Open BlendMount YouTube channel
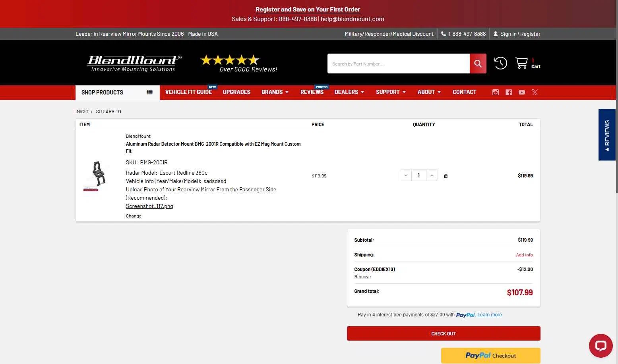The image size is (618, 364). [521, 92]
